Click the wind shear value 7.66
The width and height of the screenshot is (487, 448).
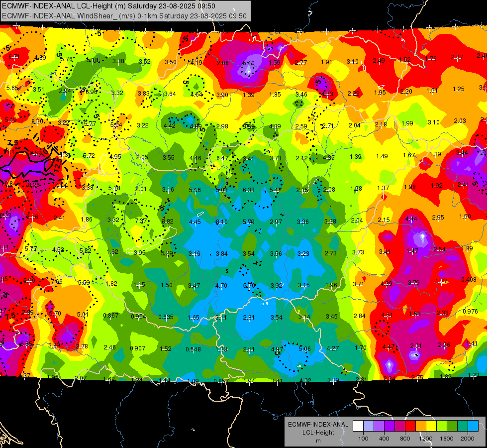click(57, 282)
